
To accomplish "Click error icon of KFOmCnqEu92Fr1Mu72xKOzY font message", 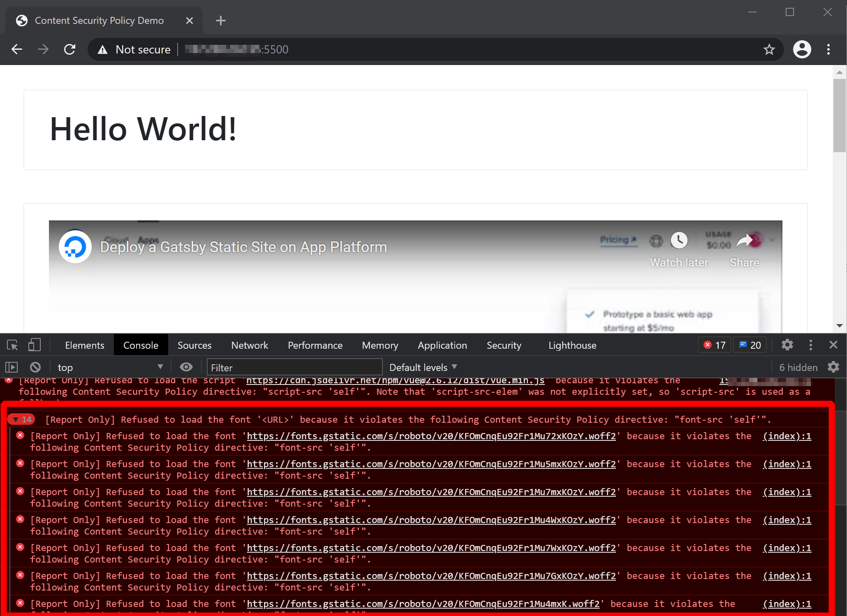I will [20, 435].
